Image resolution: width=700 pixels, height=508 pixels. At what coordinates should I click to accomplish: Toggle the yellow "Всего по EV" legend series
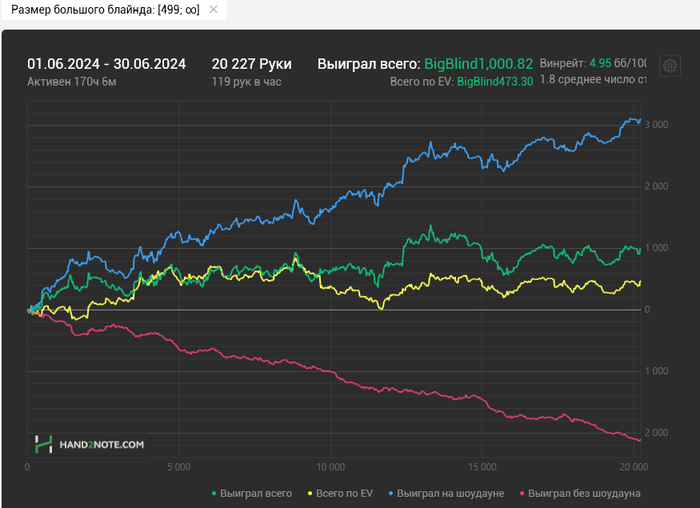[340, 493]
